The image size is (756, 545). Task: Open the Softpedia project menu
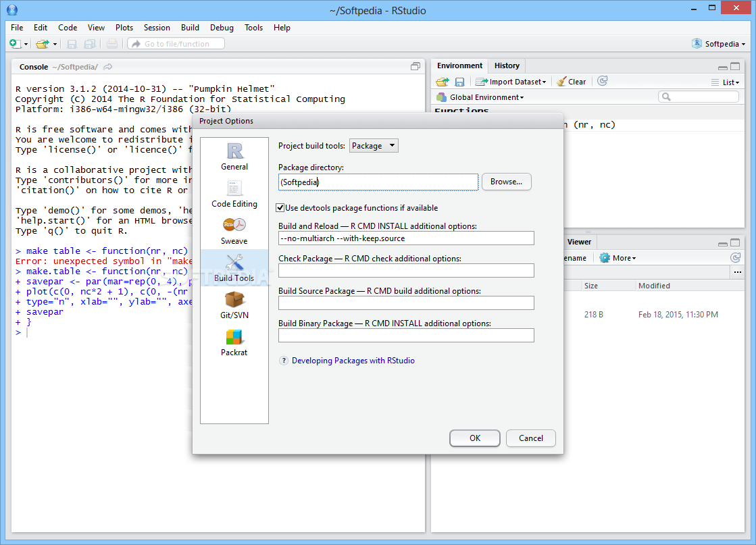718,44
